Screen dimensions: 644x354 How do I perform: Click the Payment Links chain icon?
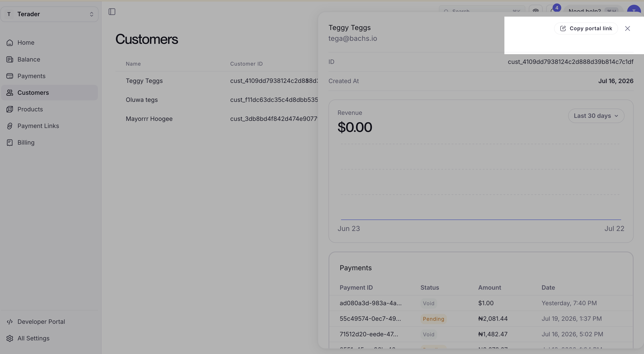tap(10, 126)
